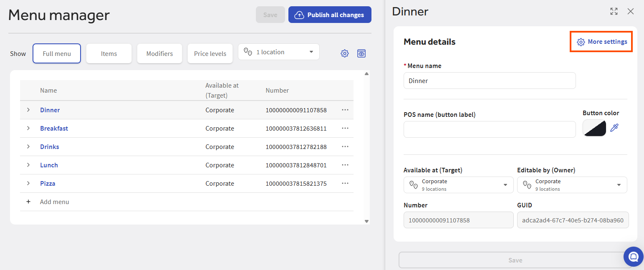
Task: Open the Lunch menu details
Action: (x=49, y=165)
